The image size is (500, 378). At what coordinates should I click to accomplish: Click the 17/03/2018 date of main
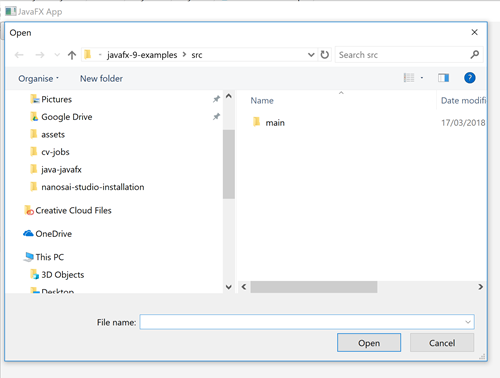(x=463, y=123)
